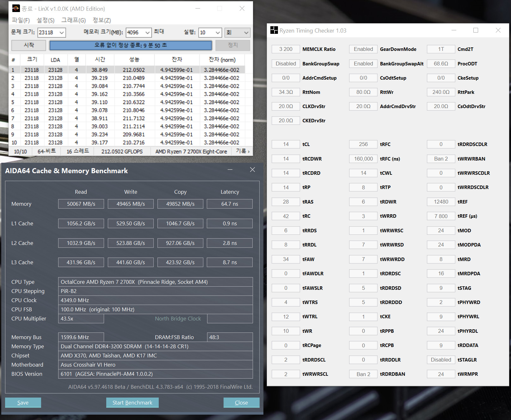Click the tREF value field showing 12480
Screen dimensions: 511x420
[441, 202]
